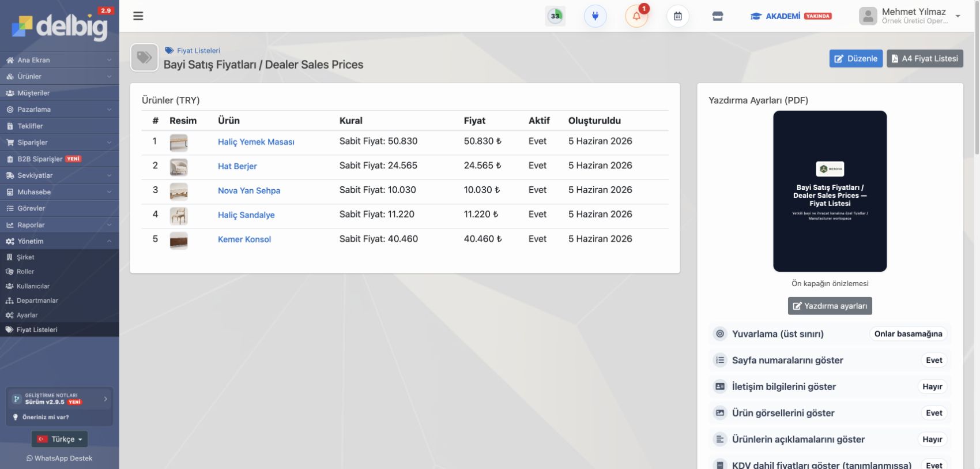Open the Şirket submenu item
Image resolution: width=980 pixels, height=469 pixels.
pyautogui.click(x=59, y=257)
